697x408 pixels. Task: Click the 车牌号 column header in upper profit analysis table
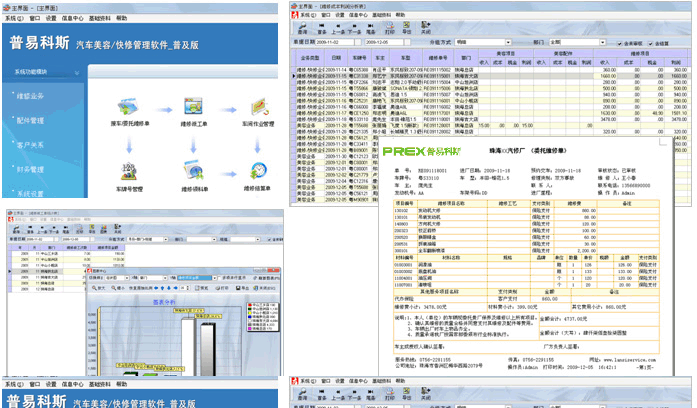360,58
